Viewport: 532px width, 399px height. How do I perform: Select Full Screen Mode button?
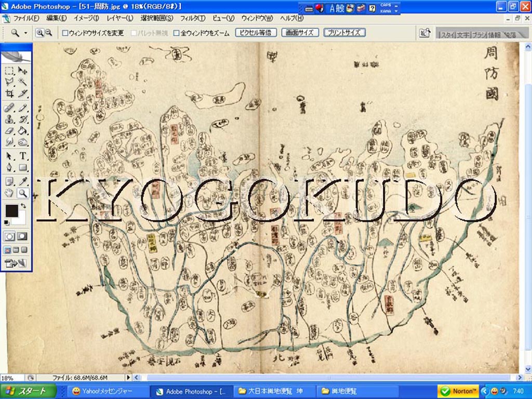(x=24, y=250)
